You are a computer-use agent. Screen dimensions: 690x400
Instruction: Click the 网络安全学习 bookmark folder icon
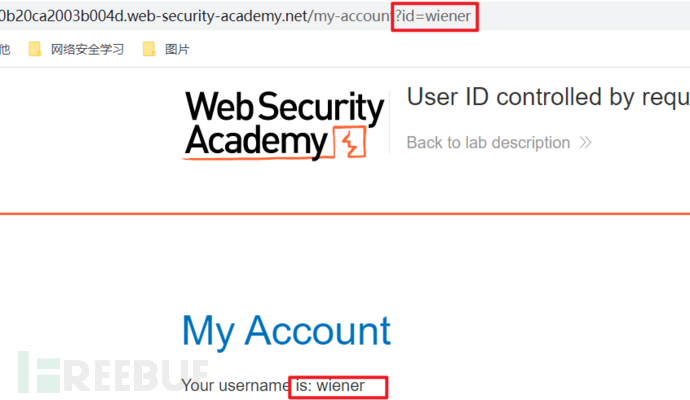click(36, 49)
